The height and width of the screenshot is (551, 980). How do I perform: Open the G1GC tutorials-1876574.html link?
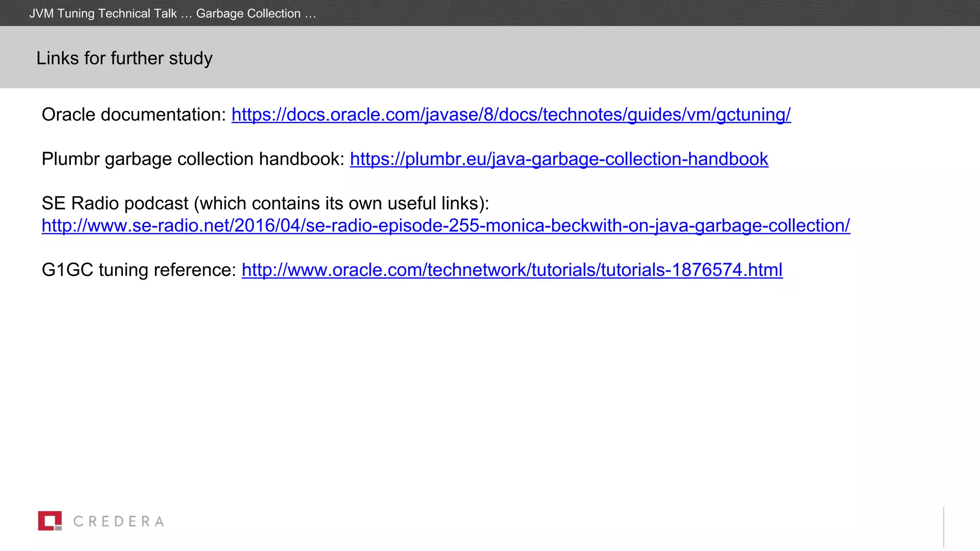tap(512, 270)
